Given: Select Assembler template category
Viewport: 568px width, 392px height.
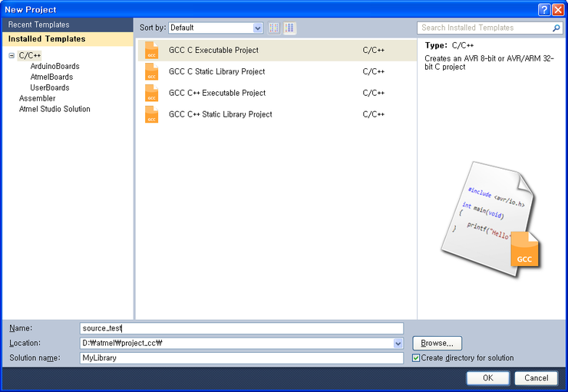Looking at the screenshot, I should coord(37,98).
